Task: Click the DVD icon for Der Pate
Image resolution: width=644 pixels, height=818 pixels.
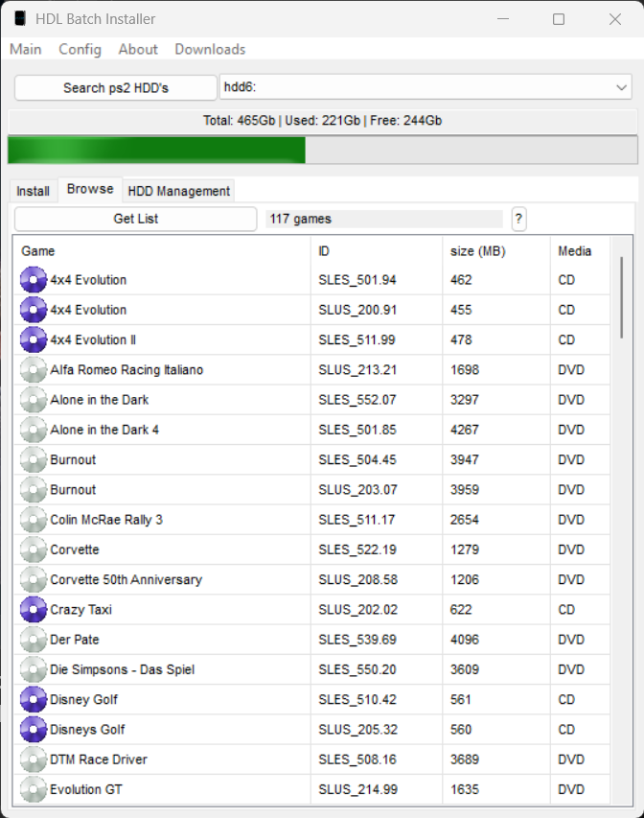Action: tap(34, 640)
